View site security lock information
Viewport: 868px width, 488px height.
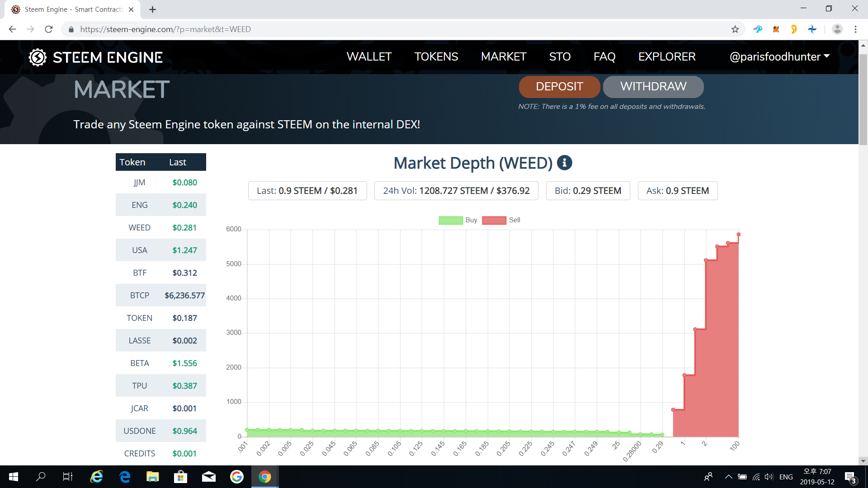(x=71, y=29)
